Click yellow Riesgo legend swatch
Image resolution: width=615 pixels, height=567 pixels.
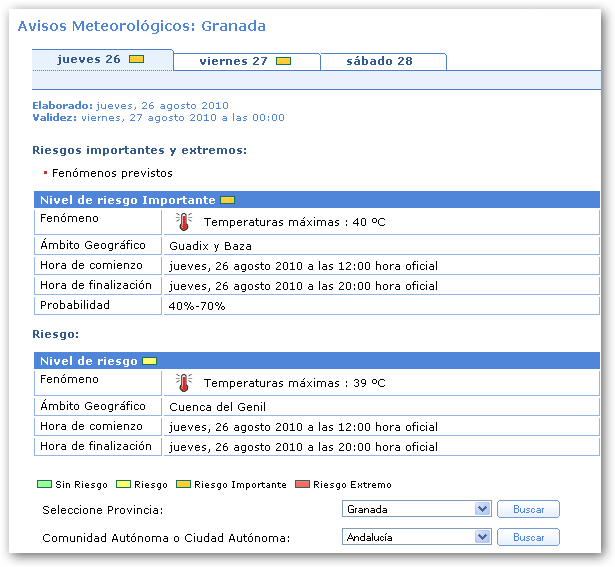point(123,485)
